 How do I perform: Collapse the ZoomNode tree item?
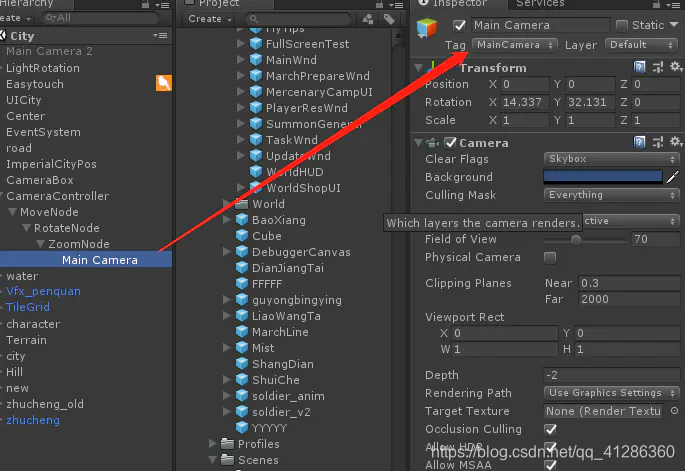[x=40, y=244]
